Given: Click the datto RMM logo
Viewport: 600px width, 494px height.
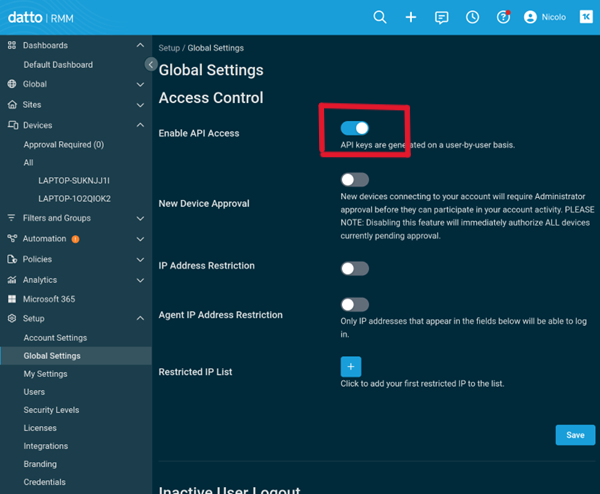Looking at the screenshot, I should 41,18.
